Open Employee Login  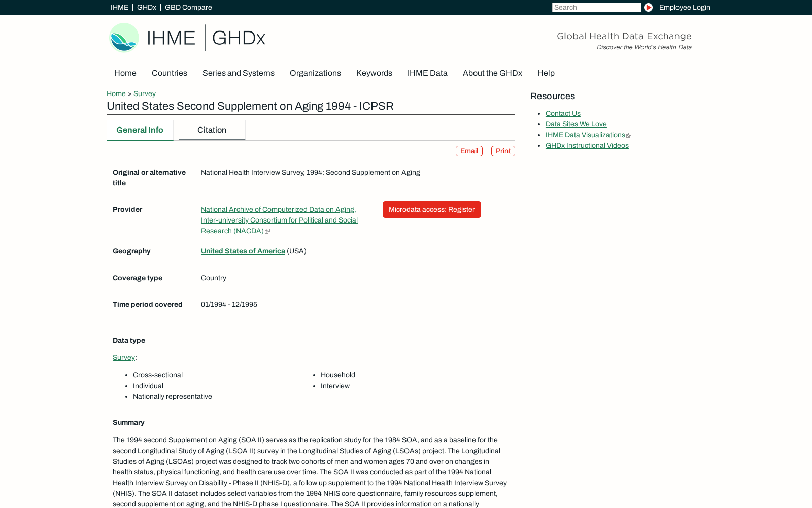pos(685,7)
